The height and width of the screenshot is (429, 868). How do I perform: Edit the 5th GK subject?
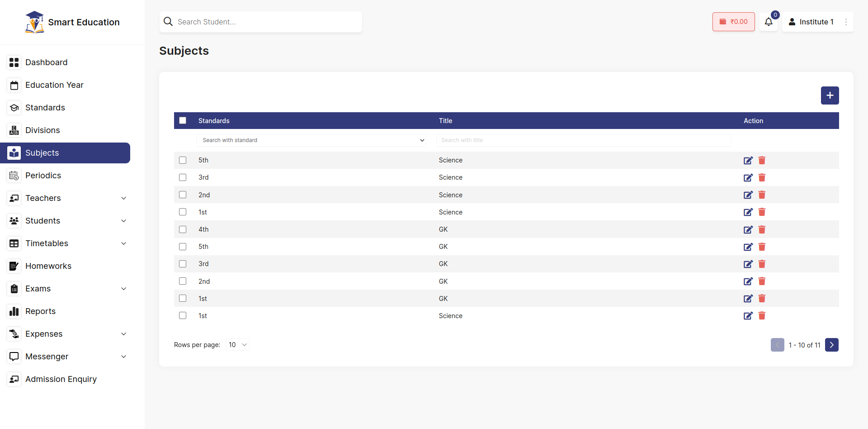748,247
